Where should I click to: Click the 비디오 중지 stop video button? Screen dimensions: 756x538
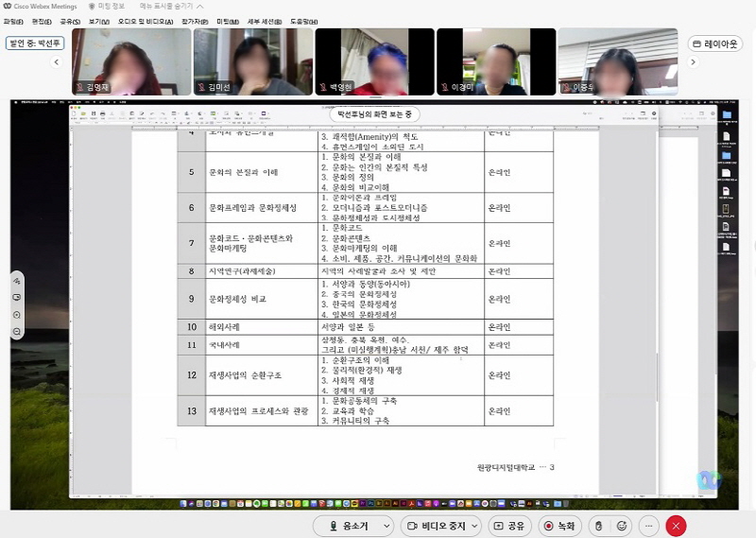tap(436, 526)
